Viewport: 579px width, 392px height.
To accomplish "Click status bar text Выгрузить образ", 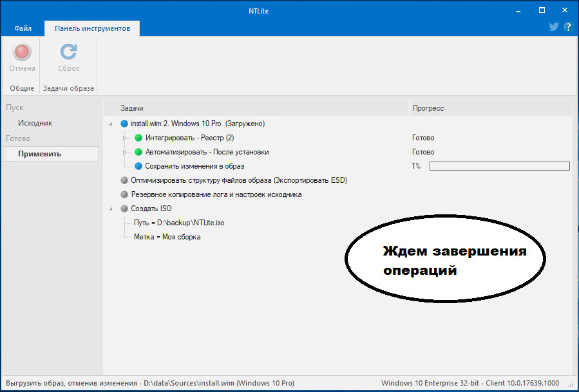I will pos(150,383).
